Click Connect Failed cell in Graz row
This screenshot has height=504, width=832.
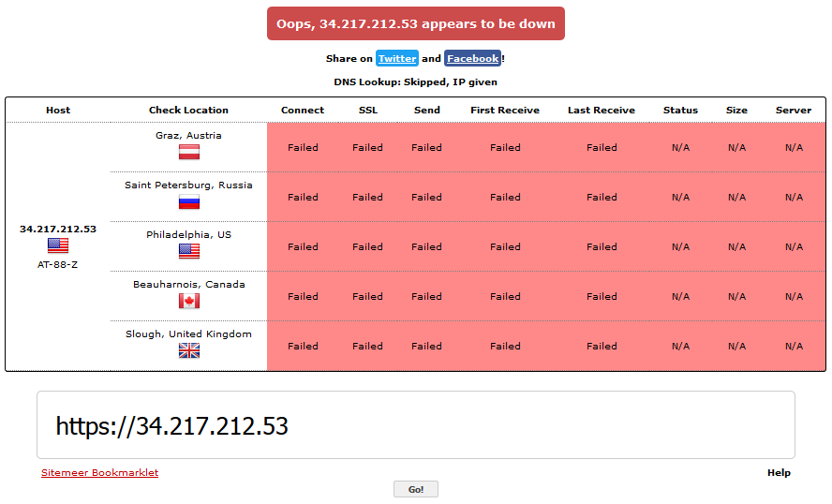tap(303, 147)
